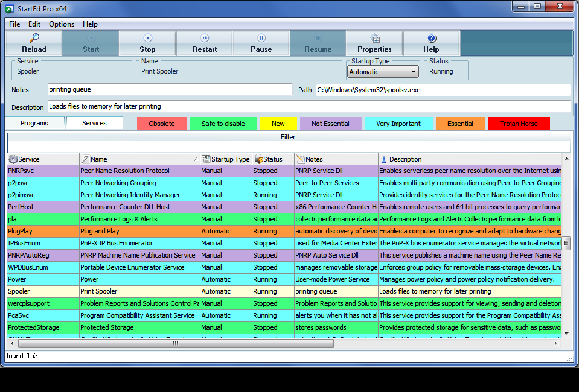
Task: Open the Startup Type dropdown
Action: pos(415,71)
